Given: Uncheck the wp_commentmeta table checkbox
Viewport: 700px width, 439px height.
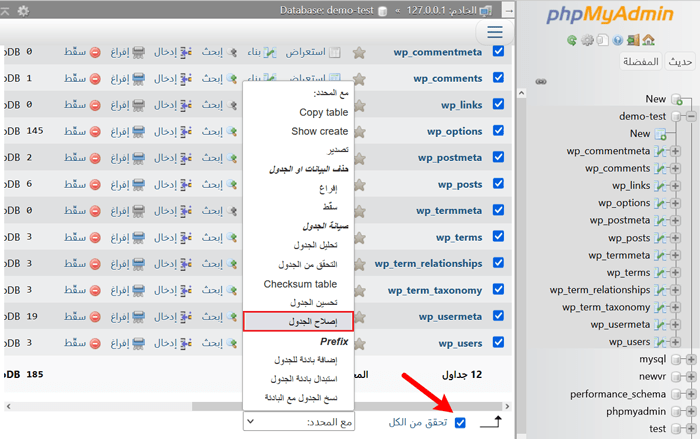Looking at the screenshot, I should (498, 51).
